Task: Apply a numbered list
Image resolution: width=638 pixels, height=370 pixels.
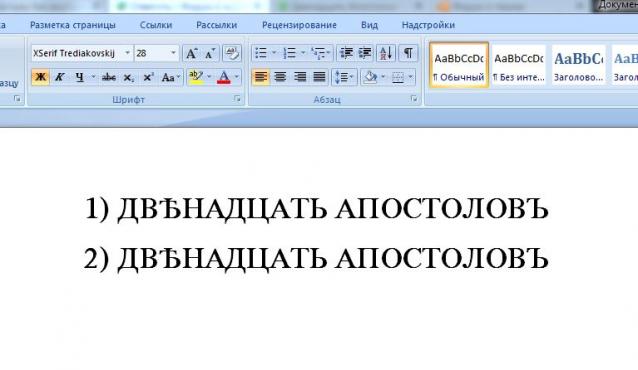Action: pos(290,53)
